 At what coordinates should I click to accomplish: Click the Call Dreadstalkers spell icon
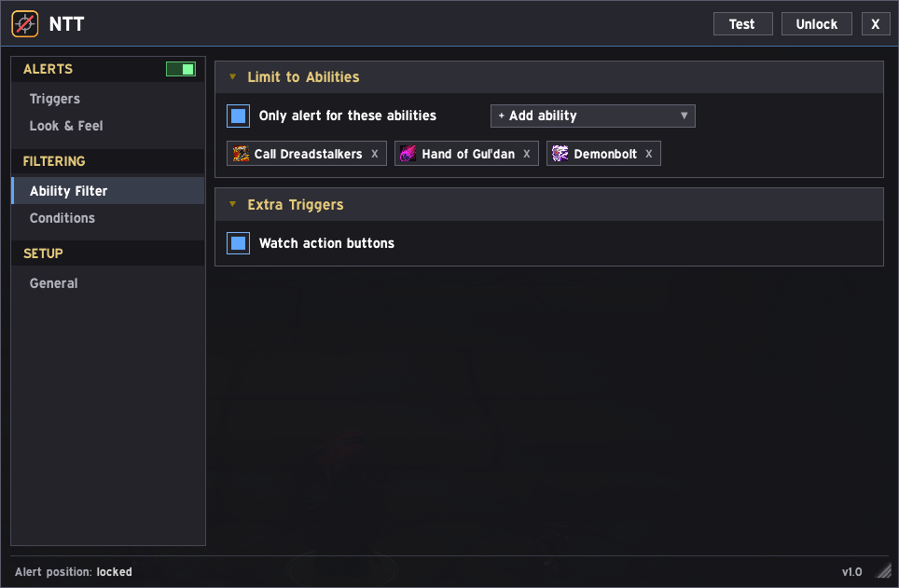click(241, 154)
